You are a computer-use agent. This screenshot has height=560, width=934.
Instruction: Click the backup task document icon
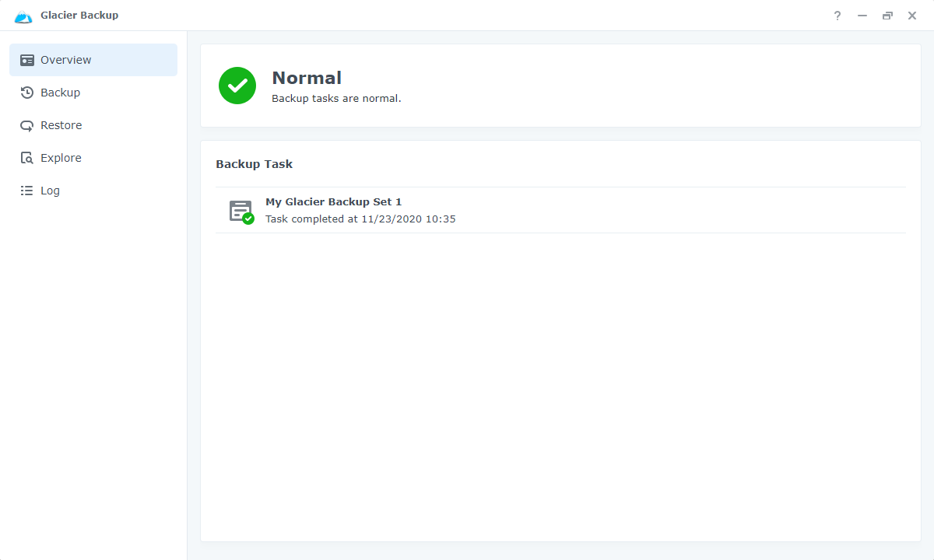pyautogui.click(x=238, y=209)
